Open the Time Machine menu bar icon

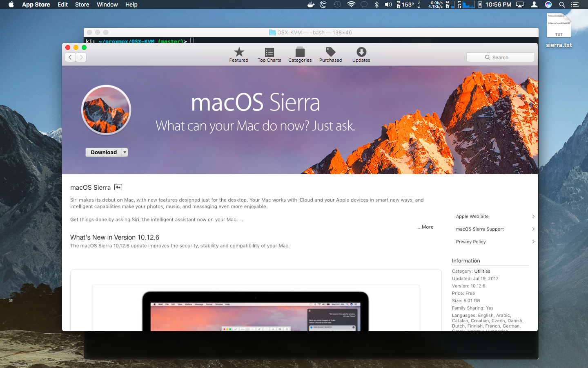[337, 4]
